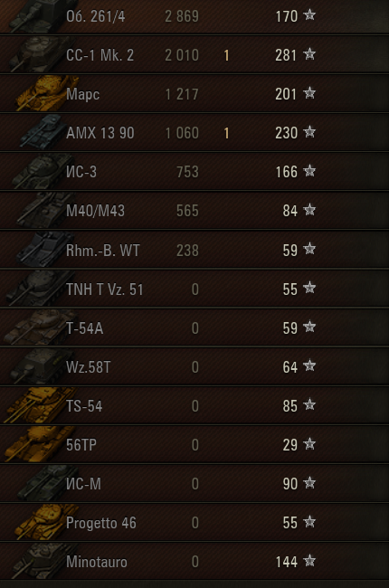Select the T-54A player row
Screen dimensions: 389x588
[194, 327]
